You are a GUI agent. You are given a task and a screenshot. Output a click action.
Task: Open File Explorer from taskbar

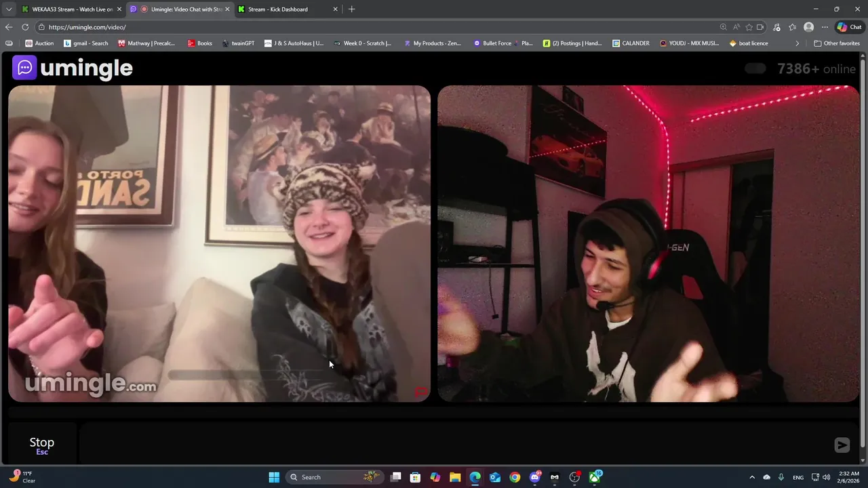[x=455, y=477]
